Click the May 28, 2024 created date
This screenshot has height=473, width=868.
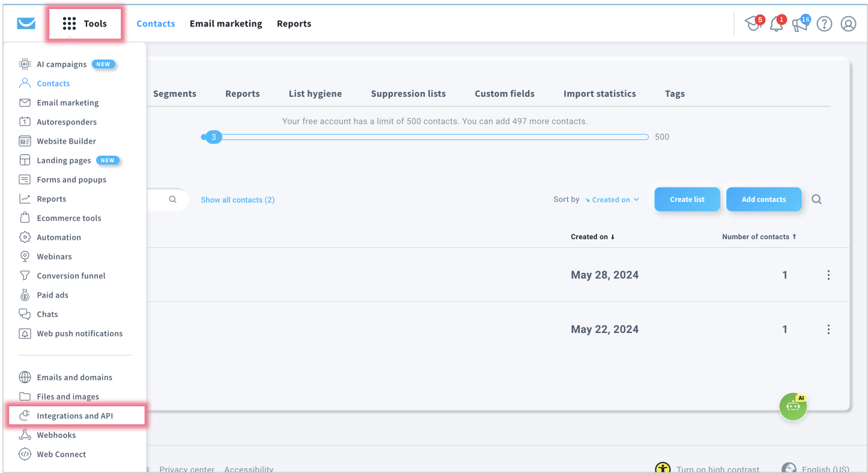[604, 275]
